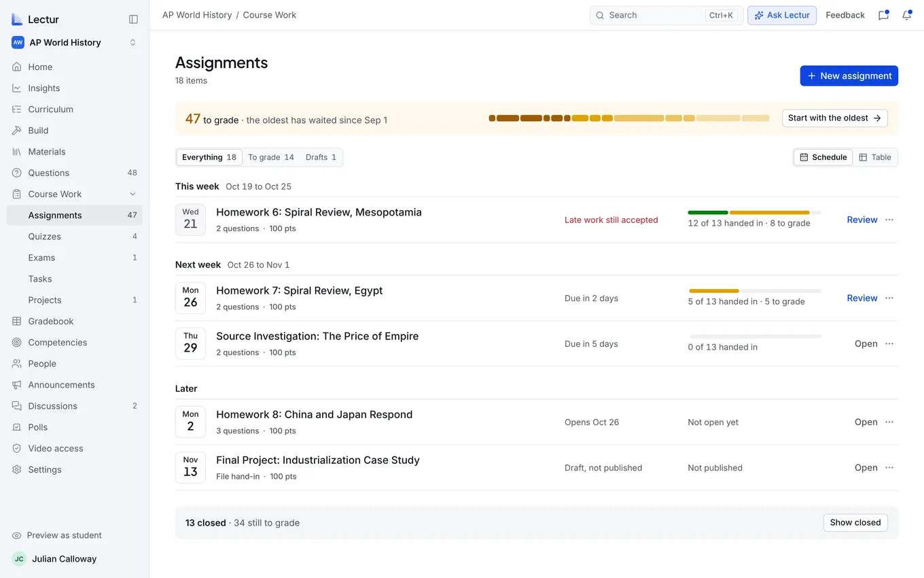Screen dimensions: 924x578
Task: Open more options for Homework 8
Action: coord(889,422)
